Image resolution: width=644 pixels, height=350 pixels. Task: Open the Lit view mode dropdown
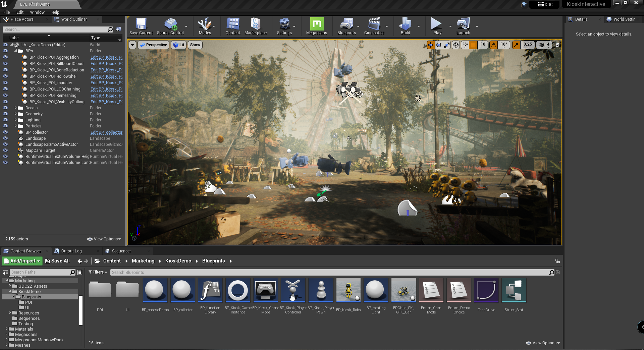point(179,45)
